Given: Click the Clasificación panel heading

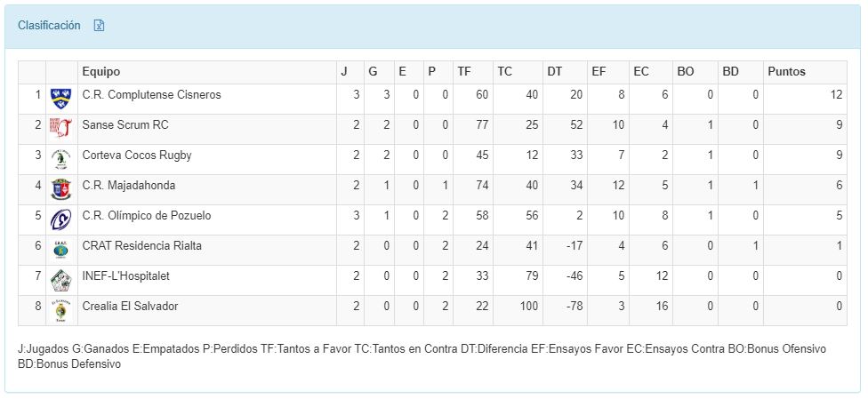Looking at the screenshot, I should (49, 26).
